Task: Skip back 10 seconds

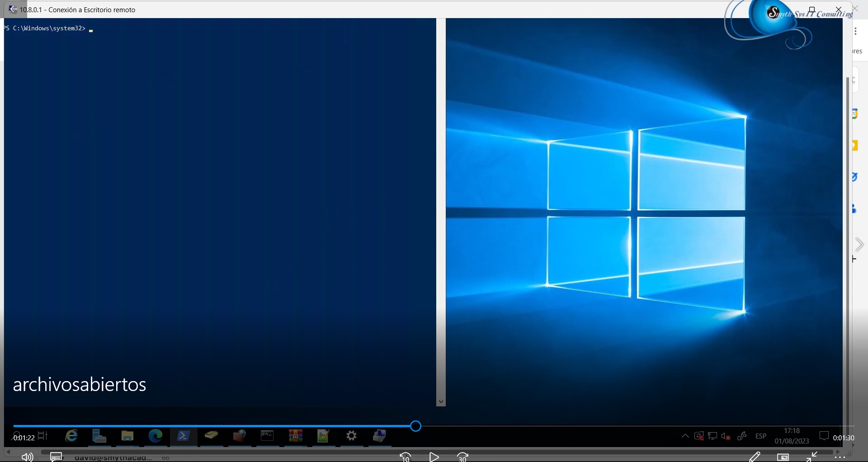Action: pyautogui.click(x=406, y=457)
